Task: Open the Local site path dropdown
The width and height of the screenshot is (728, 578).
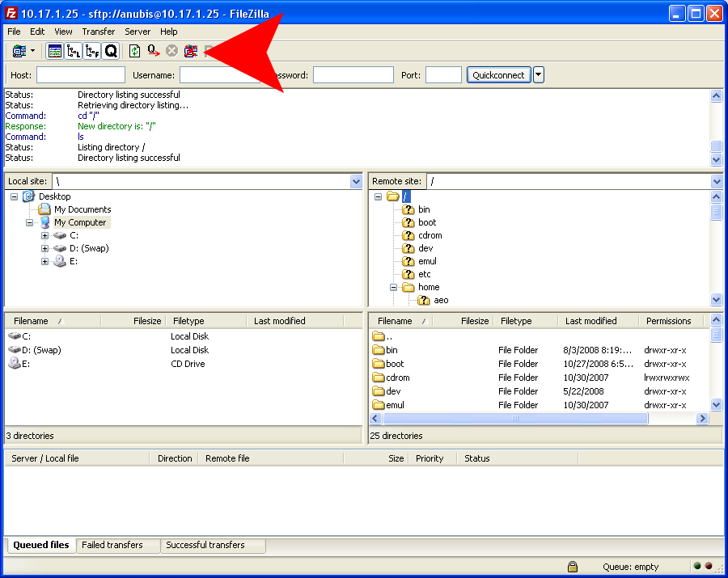Action: (356, 181)
